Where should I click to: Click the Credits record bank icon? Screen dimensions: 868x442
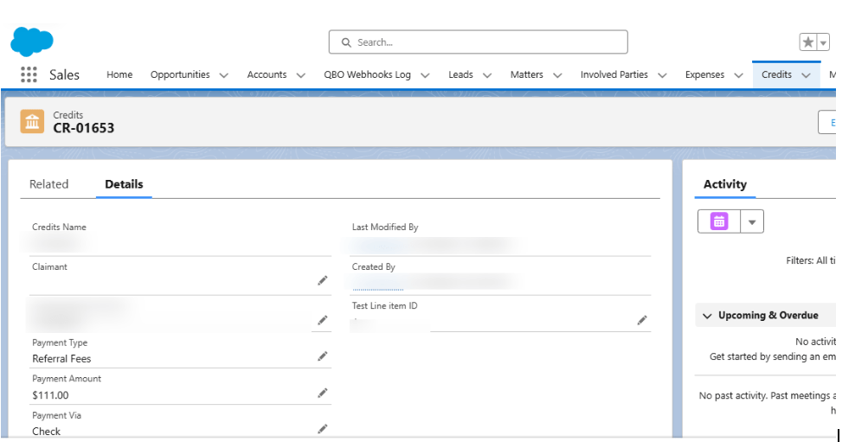point(32,121)
